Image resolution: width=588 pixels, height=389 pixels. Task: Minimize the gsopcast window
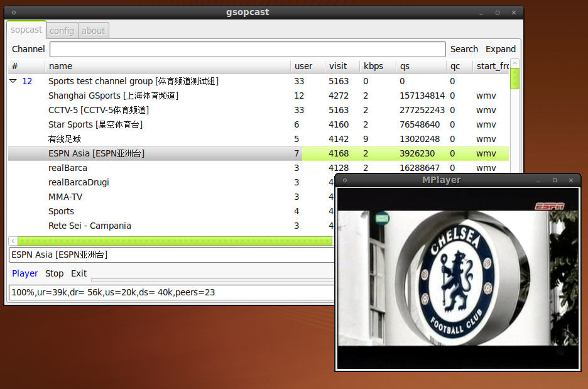(x=481, y=13)
